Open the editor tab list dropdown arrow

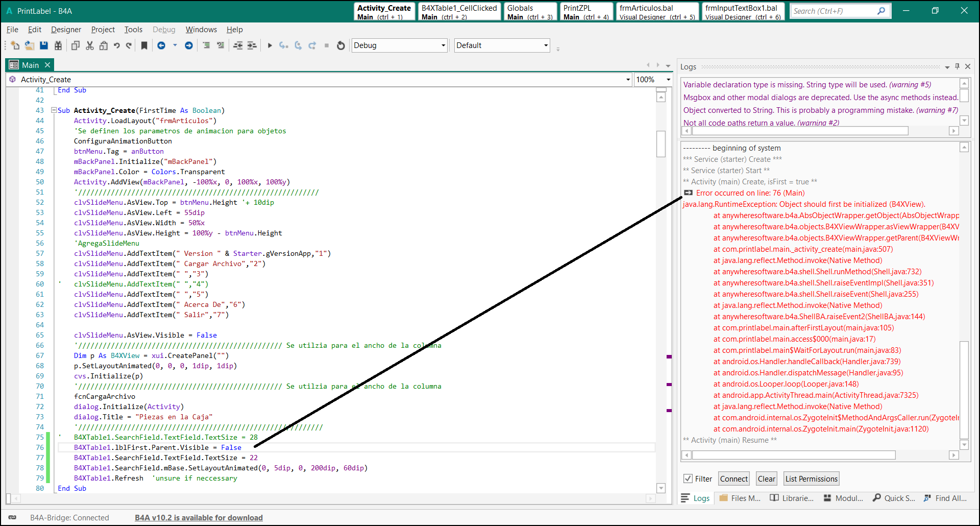668,66
